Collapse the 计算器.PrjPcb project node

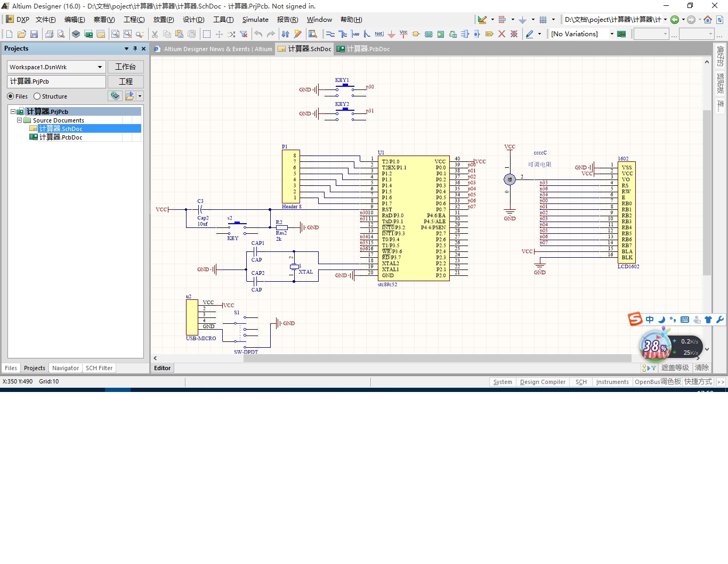[13, 112]
